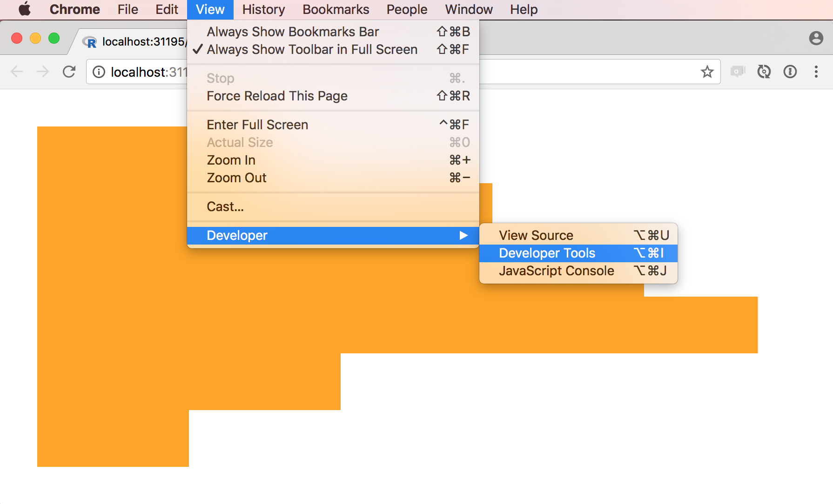The height and width of the screenshot is (504, 833).
Task: Minimize the window with the yellow button
Action: [x=35, y=38]
